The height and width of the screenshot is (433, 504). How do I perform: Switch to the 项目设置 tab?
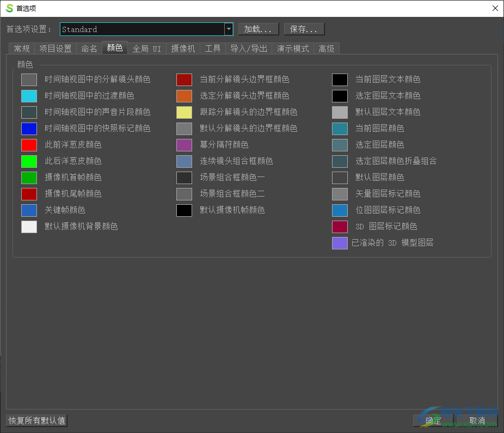pyautogui.click(x=56, y=48)
